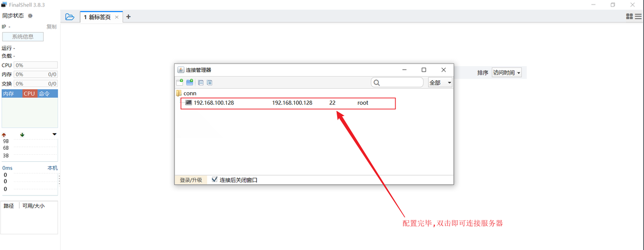Collapse all connection tree nodes icon
644x250 pixels.
click(x=201, y=83)
